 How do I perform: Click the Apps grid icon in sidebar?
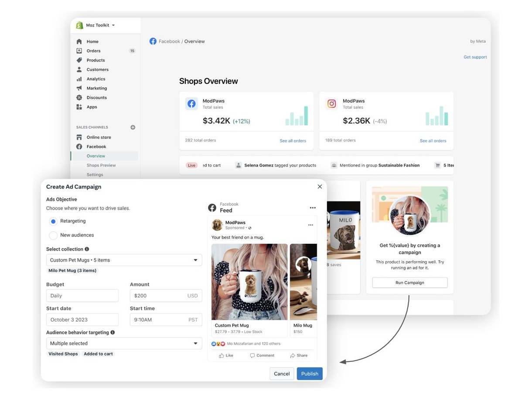[79, 107]
